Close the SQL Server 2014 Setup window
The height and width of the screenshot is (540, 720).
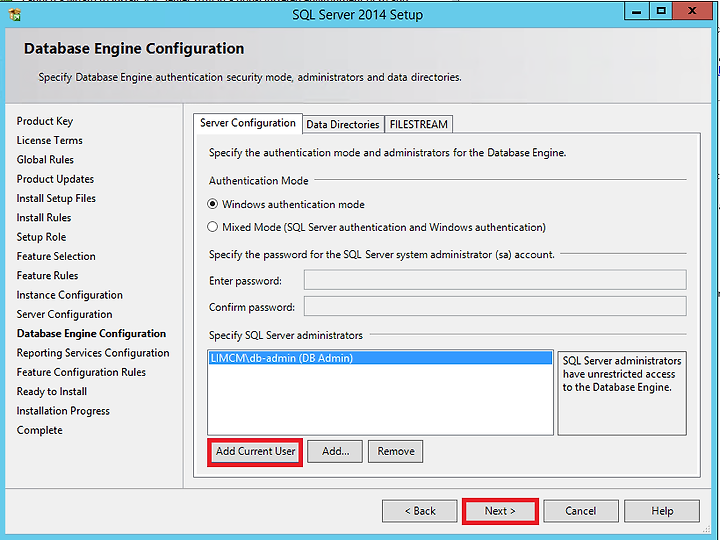point(692,11)
